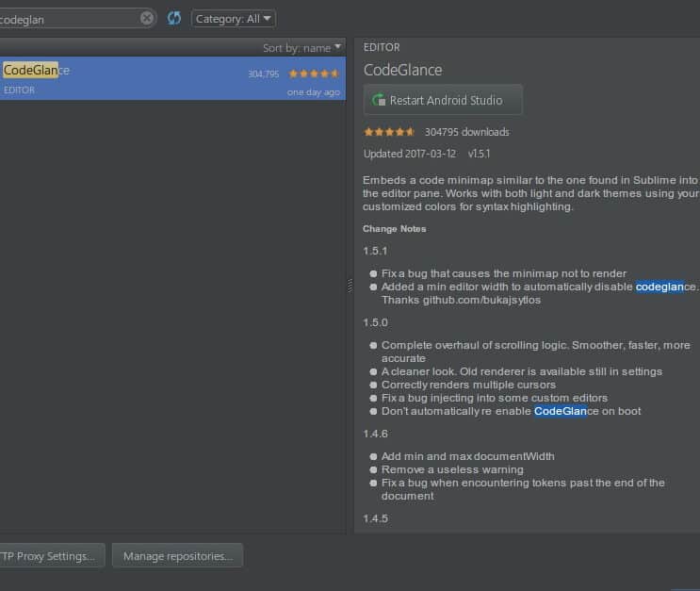Click the github.com/bukajsytlos text
This screenshot has width=700, height=591.
click(481, 300)
